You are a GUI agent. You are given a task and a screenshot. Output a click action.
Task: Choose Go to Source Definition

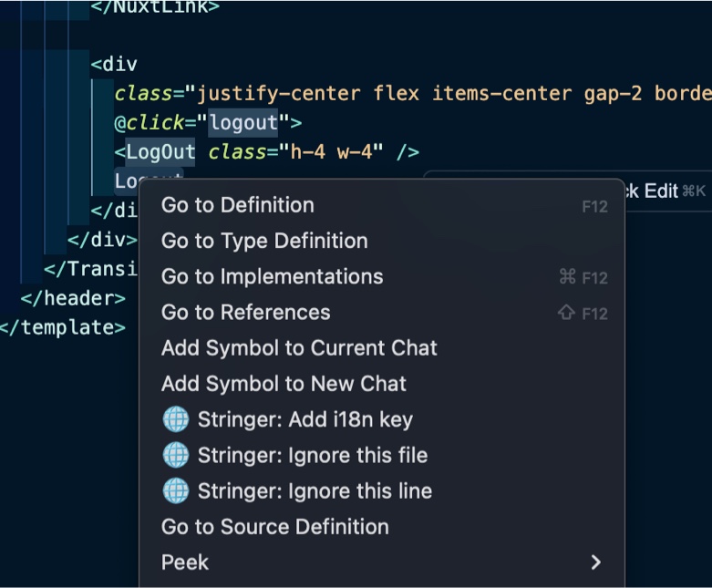[381, 527]
